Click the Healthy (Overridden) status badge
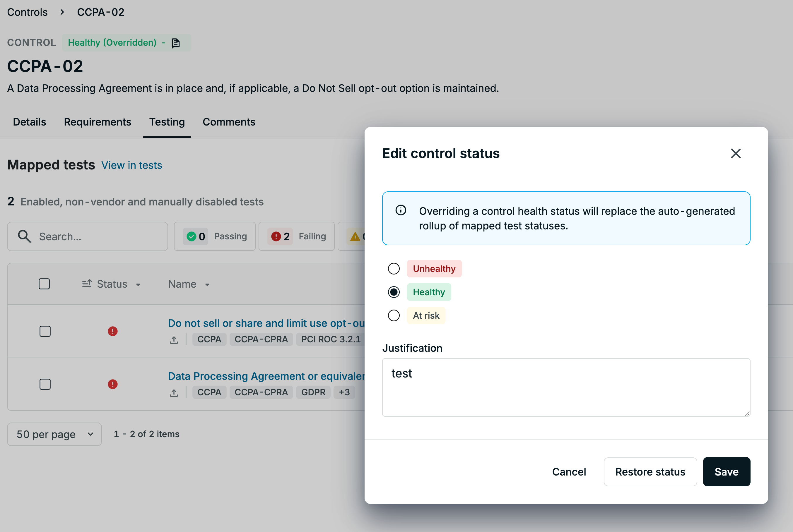The height and width of the screenshot is (532, 793). click(126, 43)
